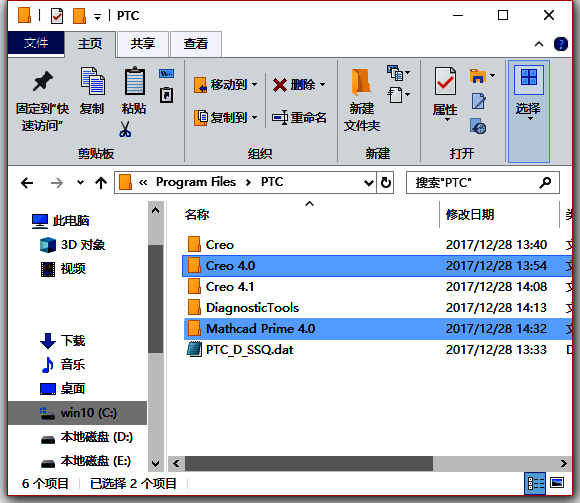This screenshot has width=580, height=503.
Task: Click the Back navigation arrow
Action: [27, 183]
